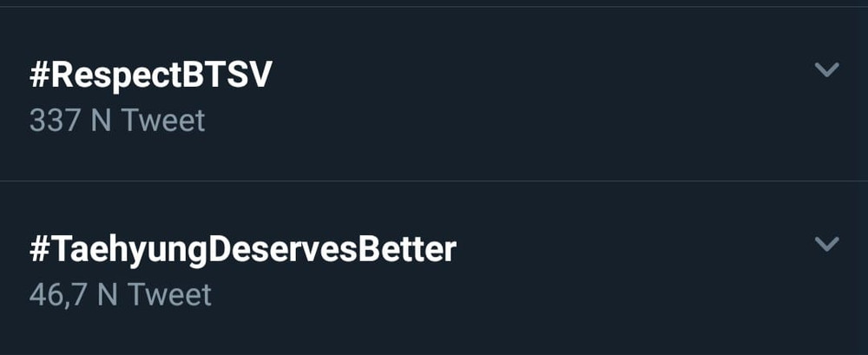Click the bold #RespectBTSV title text
The width and height of the screenshot is (868, 355).
150,75
